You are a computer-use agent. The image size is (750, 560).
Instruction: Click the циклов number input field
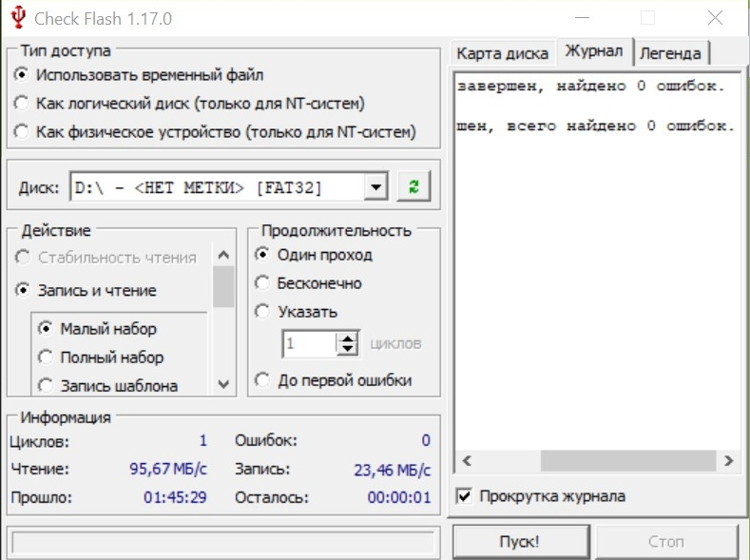[310, 343]
